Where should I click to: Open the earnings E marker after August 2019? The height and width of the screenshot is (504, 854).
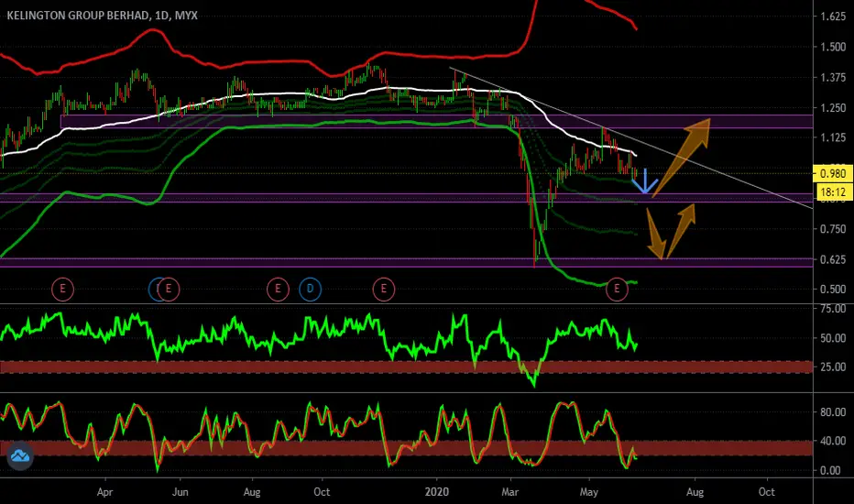tap(278, 289)
